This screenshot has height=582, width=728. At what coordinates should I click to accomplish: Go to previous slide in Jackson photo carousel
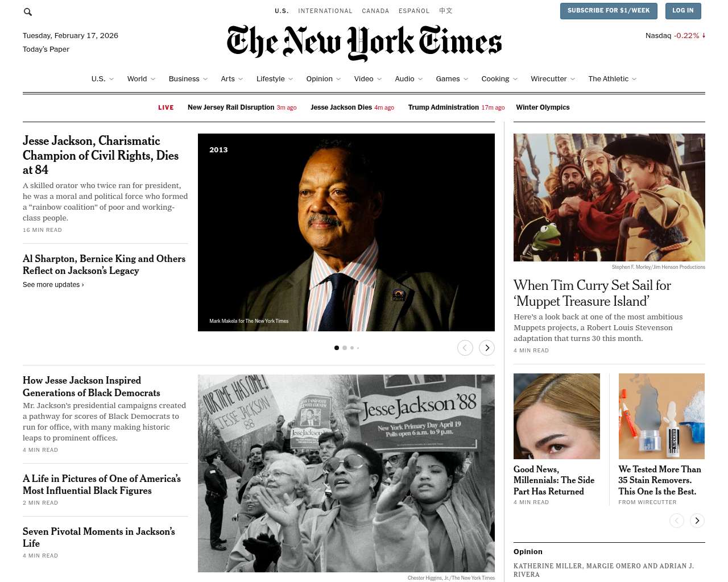(465, 348)
